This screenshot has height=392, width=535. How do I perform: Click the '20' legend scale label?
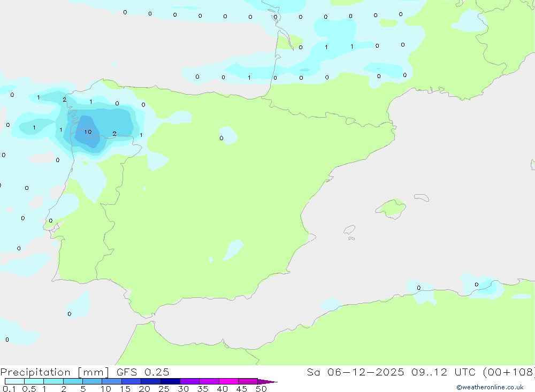pyautogui.click(x=144, y=389)
